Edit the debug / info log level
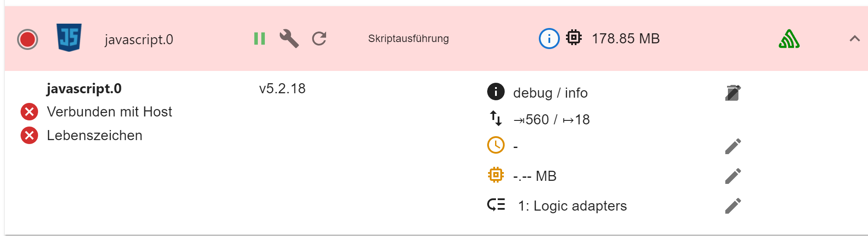 click(x=733, y=93)
